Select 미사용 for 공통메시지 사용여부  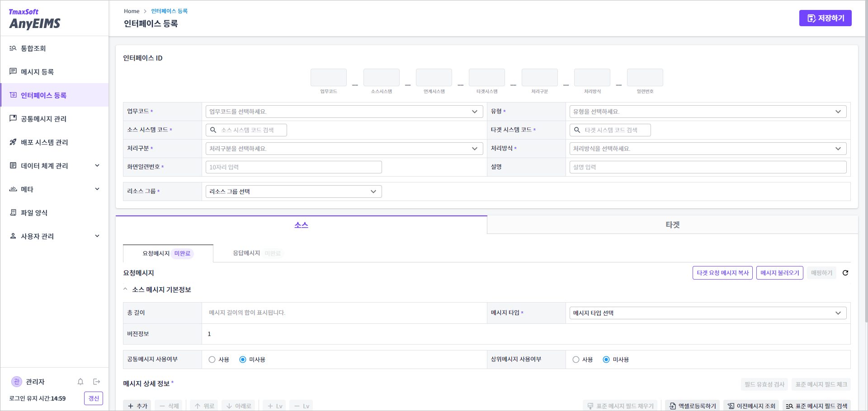pyautogui.click(x=243, y=360)
